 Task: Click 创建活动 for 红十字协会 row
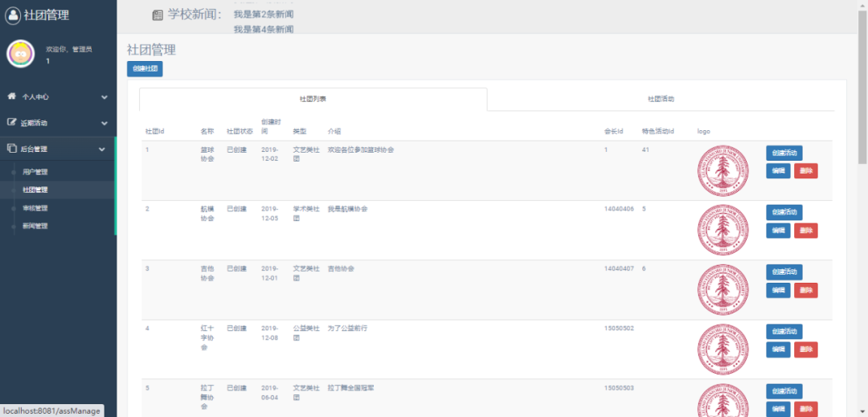(784, 332)
